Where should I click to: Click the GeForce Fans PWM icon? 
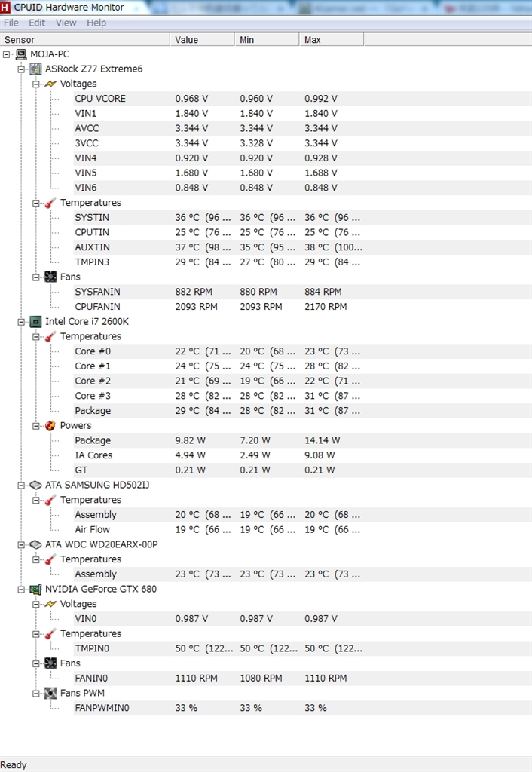click(x=50, y=693)
